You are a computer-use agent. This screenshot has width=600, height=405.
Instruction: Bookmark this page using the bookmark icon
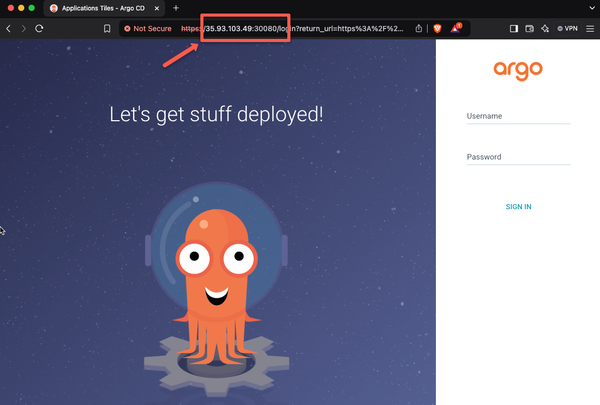pos(107,29)
